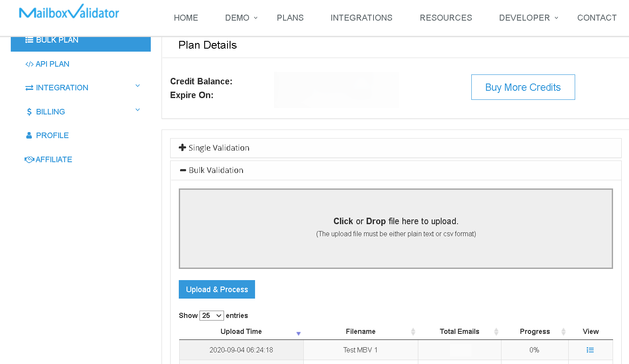Image resolution: width=629 pixels, height=364 pixels.
Task: Expand the Billing sidebar submenu chevron
Action: pos(138,110)
